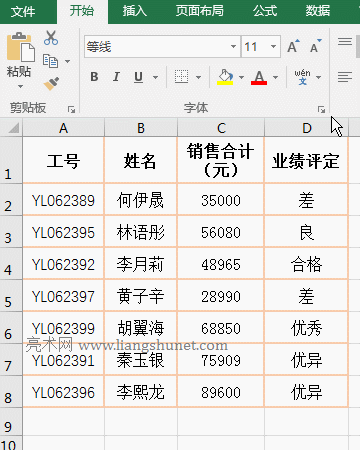Select the name cell 李月莉
This screenshot has height=450, width=360.
pos(141,263)
